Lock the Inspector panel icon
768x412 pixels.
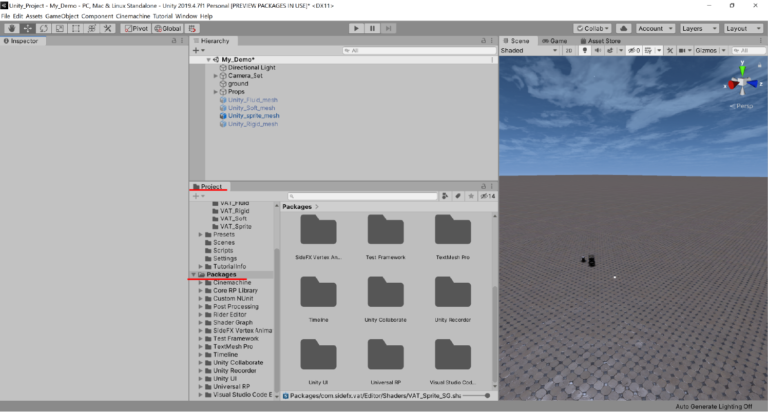coord(174,41)
